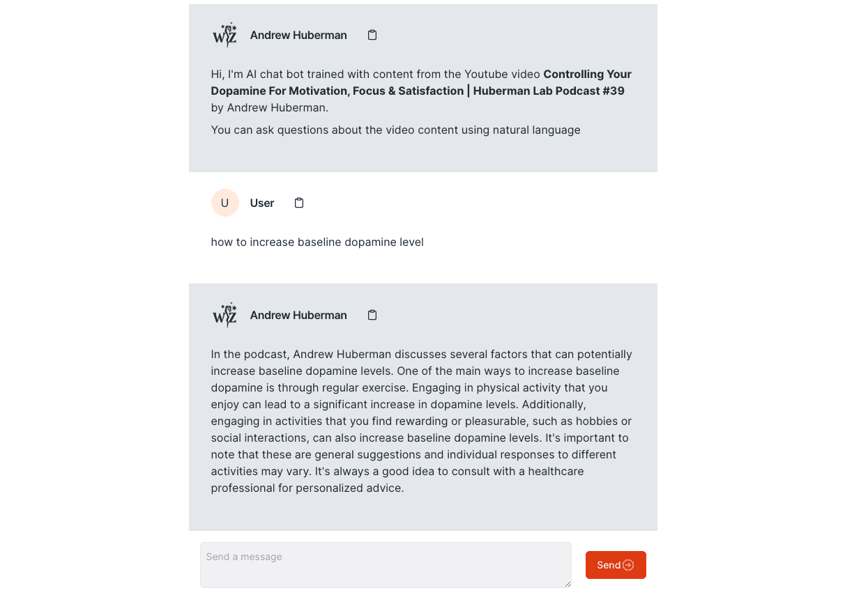
Task: Click the 'by Andrew Huberman.' text line
Action: pyautogui.click(x=269, y=108)
